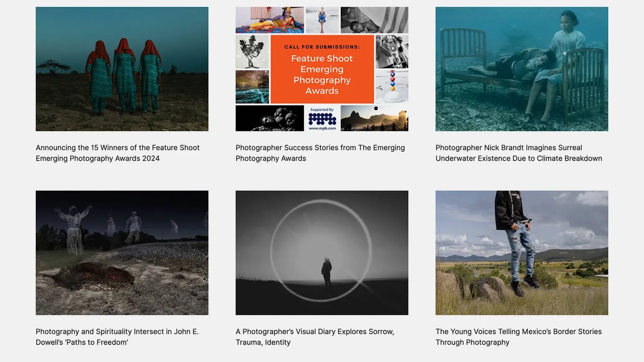Click the ghostly figures cotton field image

(122, 252)
